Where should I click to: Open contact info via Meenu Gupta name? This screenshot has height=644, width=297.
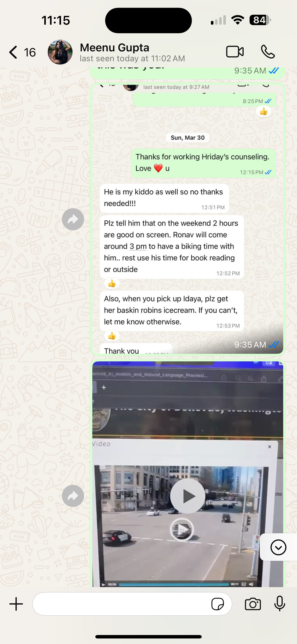[x=114, y=47]
